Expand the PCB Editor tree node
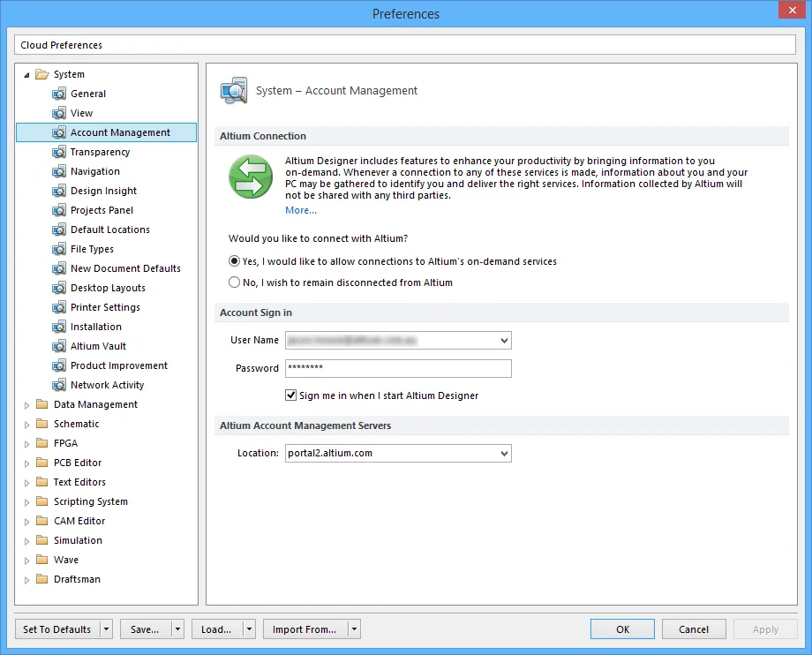Viewport: 812px width, 655px height. tap(27, 463)
